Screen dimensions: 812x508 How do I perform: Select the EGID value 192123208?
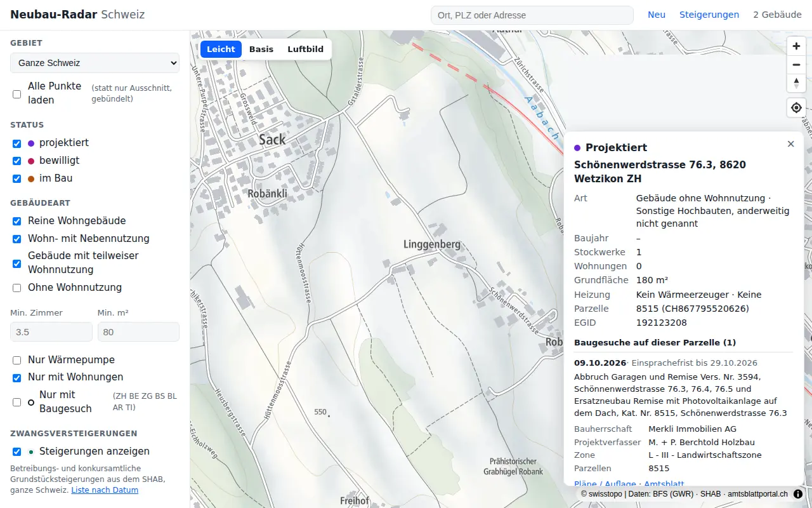click(662, 323)
